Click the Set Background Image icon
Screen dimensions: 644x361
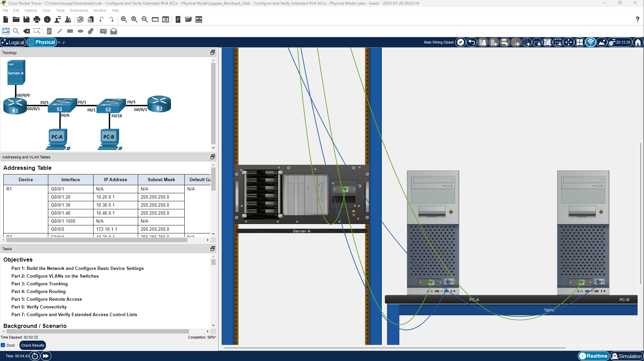602,42
